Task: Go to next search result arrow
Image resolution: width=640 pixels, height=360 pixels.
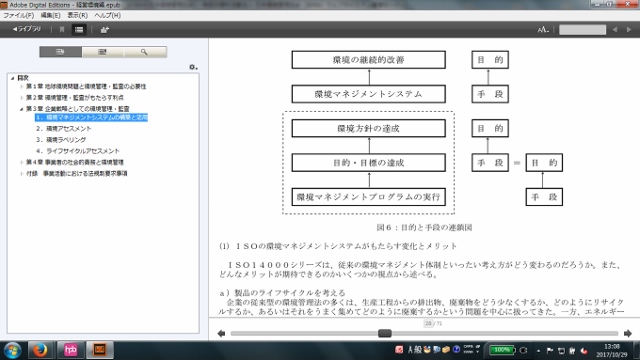Action: (x=629, y=29)
